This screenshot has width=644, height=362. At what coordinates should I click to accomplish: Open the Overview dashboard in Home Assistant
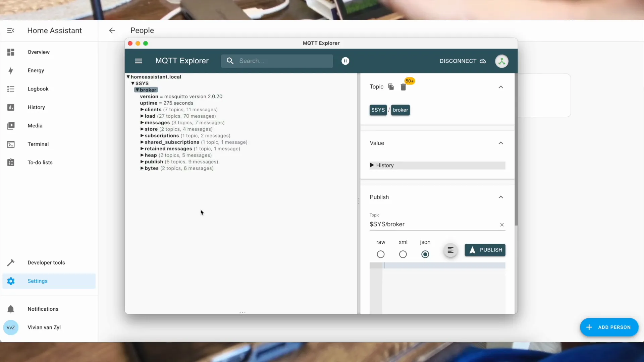(x=49, y=52)
